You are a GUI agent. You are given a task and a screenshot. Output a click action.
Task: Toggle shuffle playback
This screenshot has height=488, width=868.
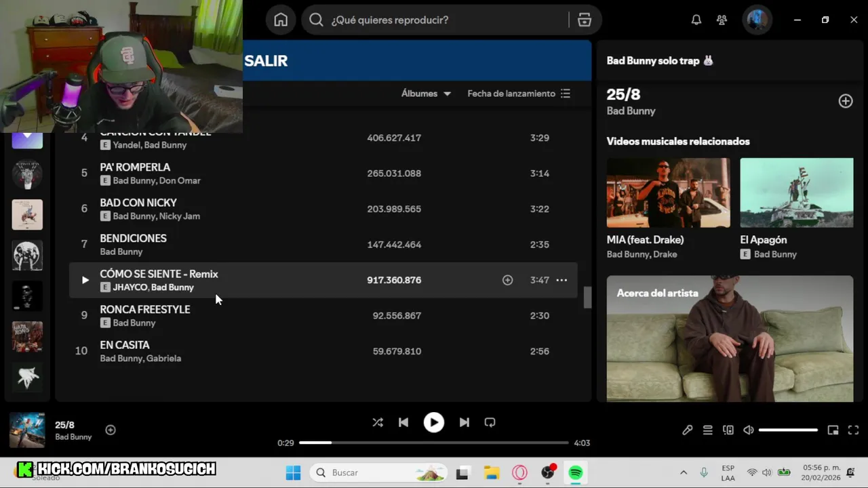378,422
